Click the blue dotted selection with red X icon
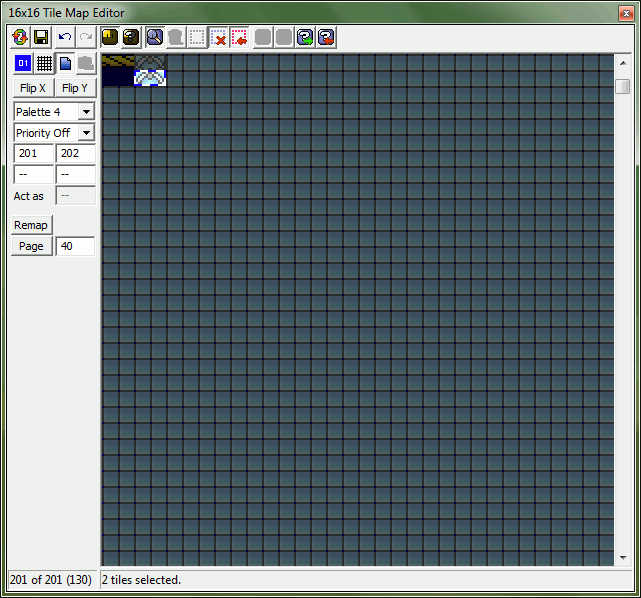 pos(219,38)
